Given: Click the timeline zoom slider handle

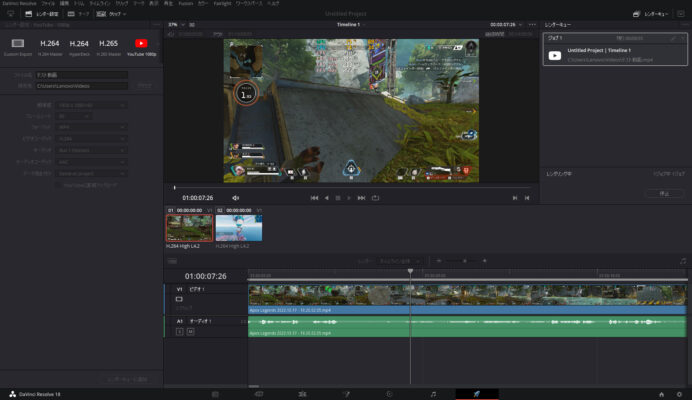Looking at the screenshot, I should coord(464,261).
